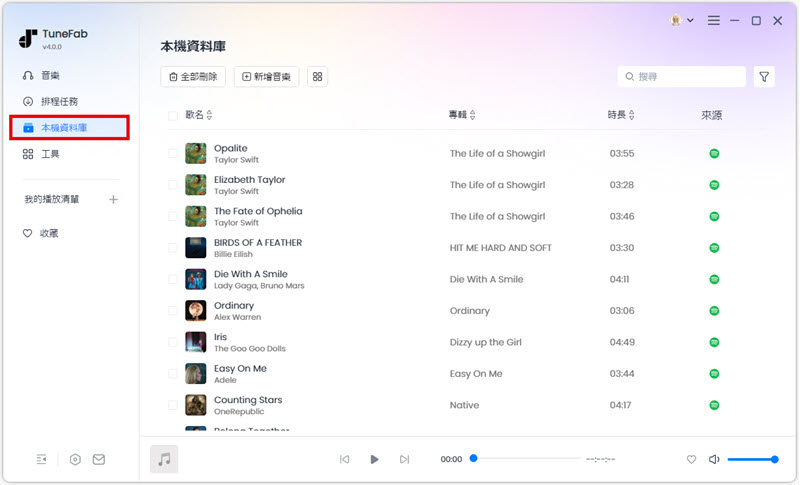Click Spotify source icon for Opalite
The height and width of the screenshot is (485, 800).
pos(714,154)
